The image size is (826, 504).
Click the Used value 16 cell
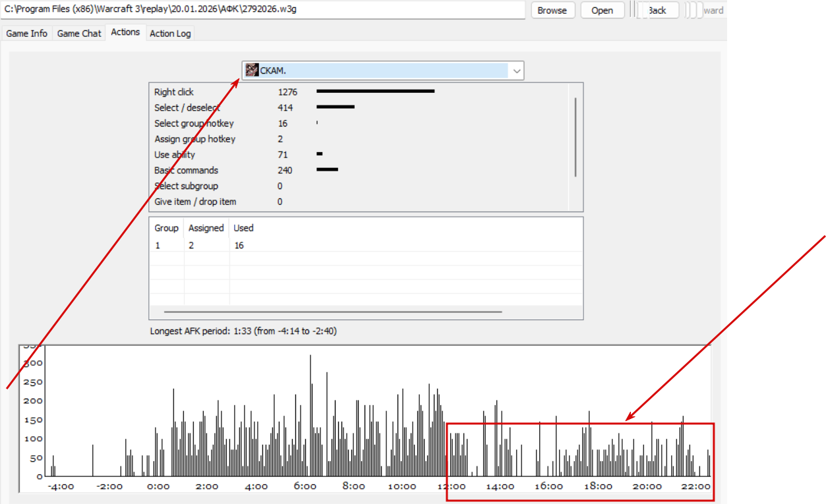coord(239,245)
